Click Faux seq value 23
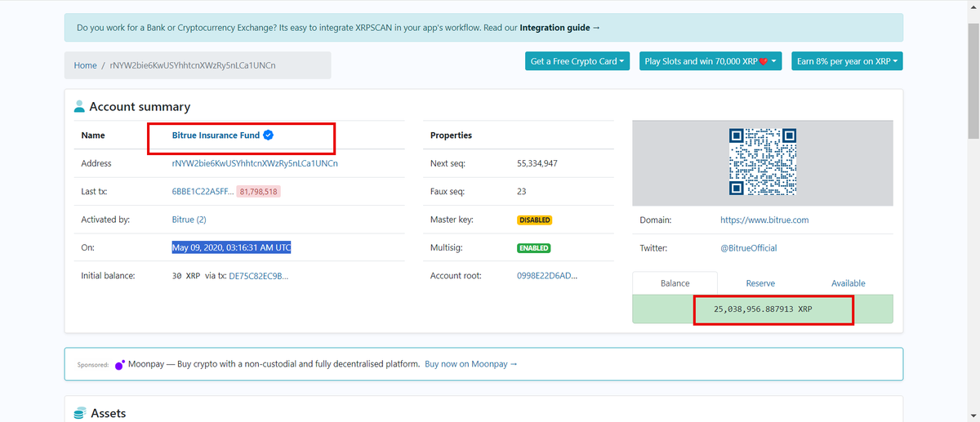 click(522, 192)
